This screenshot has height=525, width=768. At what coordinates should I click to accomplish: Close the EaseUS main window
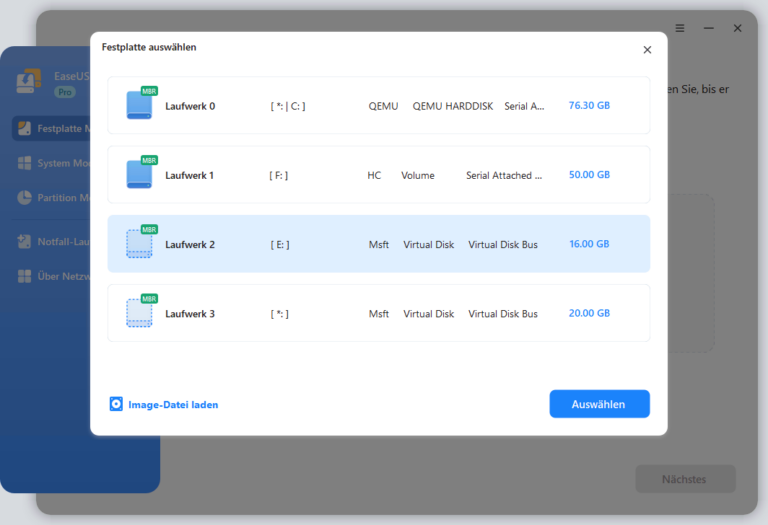click(x=737, y=28)
